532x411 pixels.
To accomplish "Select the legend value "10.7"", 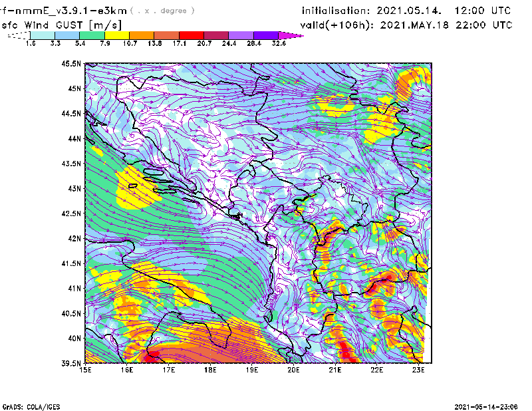I will [130, 43].
